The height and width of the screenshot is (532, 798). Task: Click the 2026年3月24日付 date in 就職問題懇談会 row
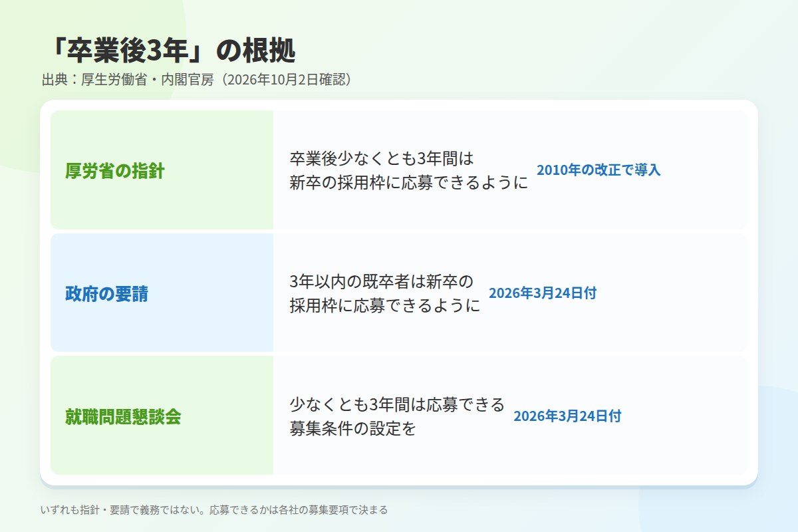point(567,416)
